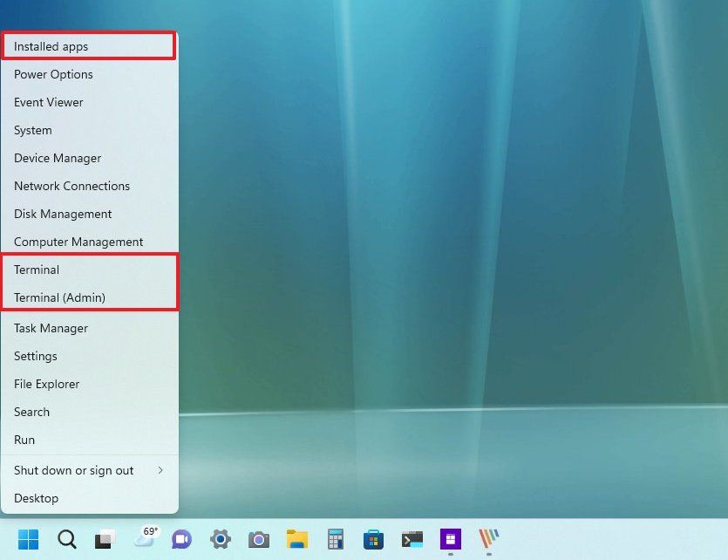Viewport: 728px width, 560px height.
Task: Open Device Manager from the menu
Action: point(58,158)
